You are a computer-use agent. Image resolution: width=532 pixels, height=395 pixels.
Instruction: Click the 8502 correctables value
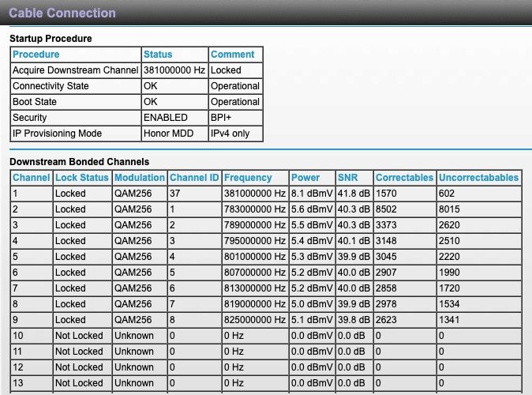(x=388, y=209)
